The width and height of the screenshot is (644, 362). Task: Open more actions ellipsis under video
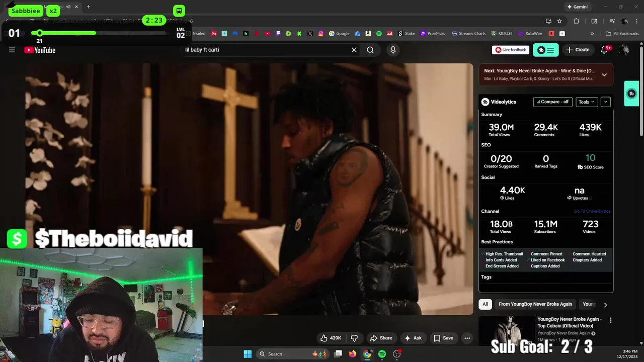467,338
